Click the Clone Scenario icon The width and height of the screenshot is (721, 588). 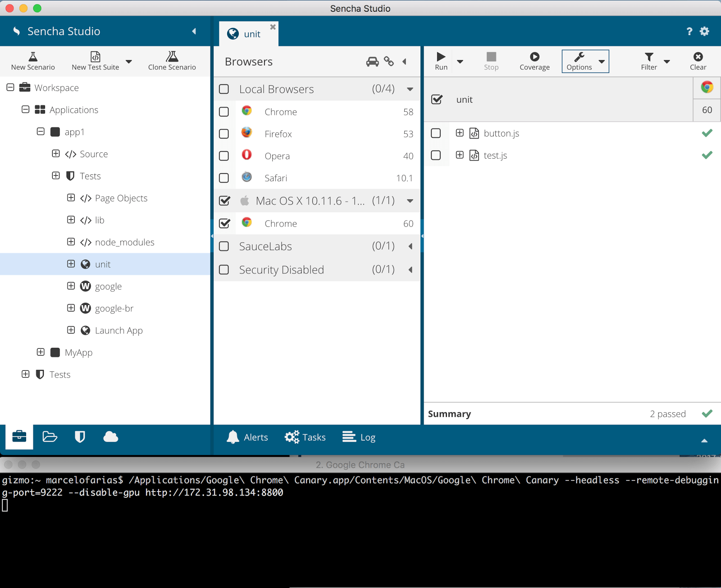tap(172, 56)
